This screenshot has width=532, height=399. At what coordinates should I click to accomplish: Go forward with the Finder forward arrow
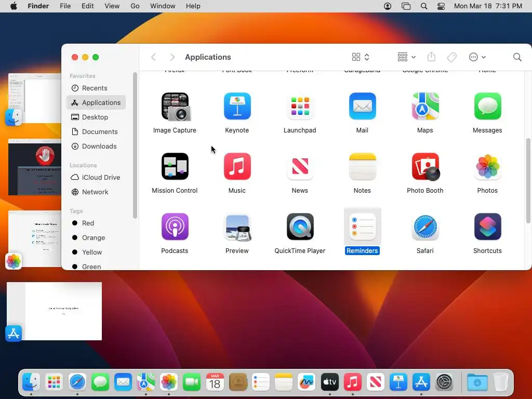tap(172, 57)
